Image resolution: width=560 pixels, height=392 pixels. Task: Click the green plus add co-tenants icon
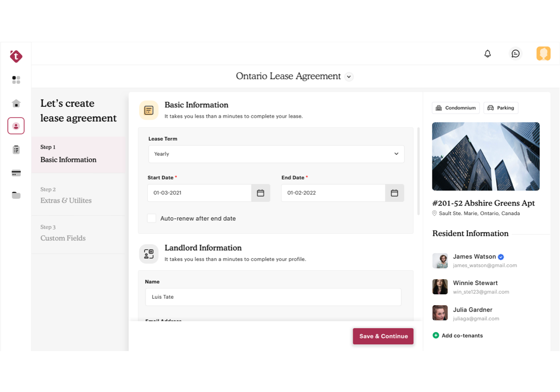[435, 336]
